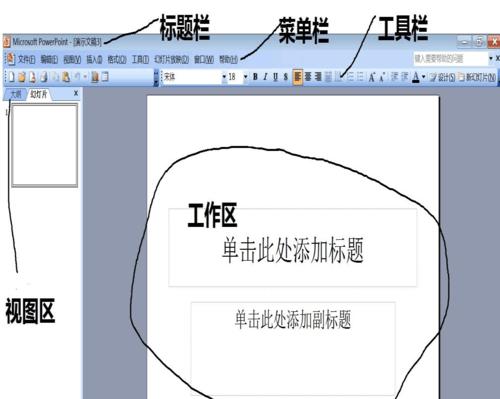This screenshot has width=500, height=399.
Task: Click the text Shadow S icon
Action: click(x=286, y=77)
